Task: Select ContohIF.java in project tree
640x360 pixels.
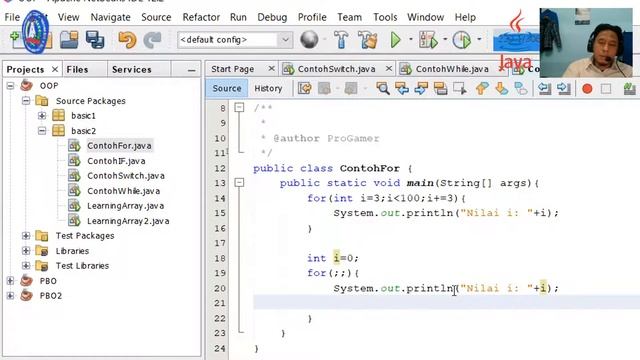Action: [x=116, y=161]
